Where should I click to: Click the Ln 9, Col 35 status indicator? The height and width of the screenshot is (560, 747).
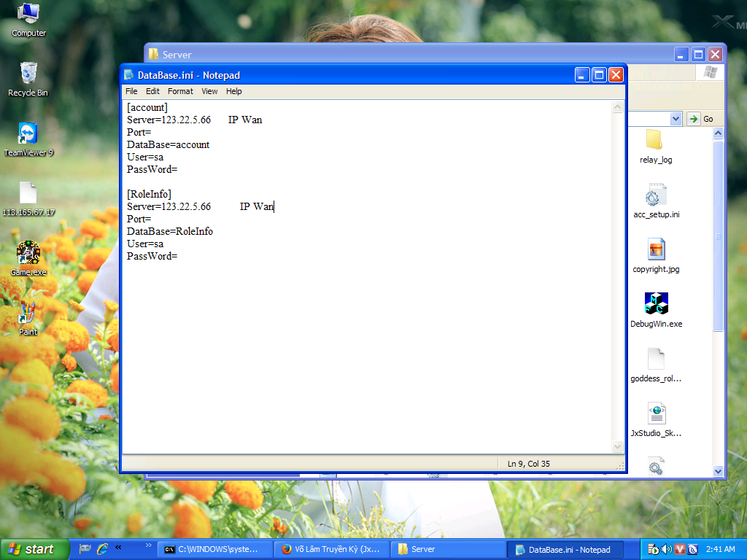pos(528,464)
